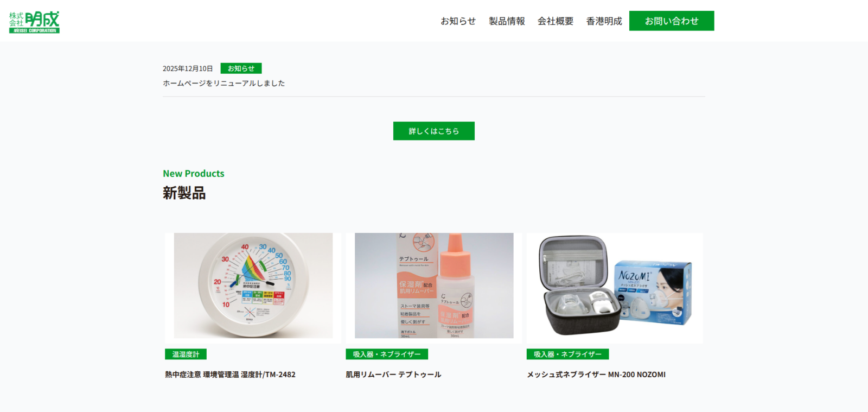Click the 2025年12月10日 news date
The width and height of the screenshot is (868, 412).
tap(188, 68)
